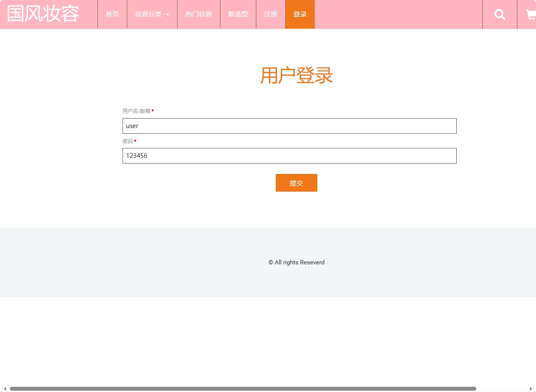Screen dimensions: 536x392
Task: Open the cart icon at top right
Action: click(x=531, y=14)
